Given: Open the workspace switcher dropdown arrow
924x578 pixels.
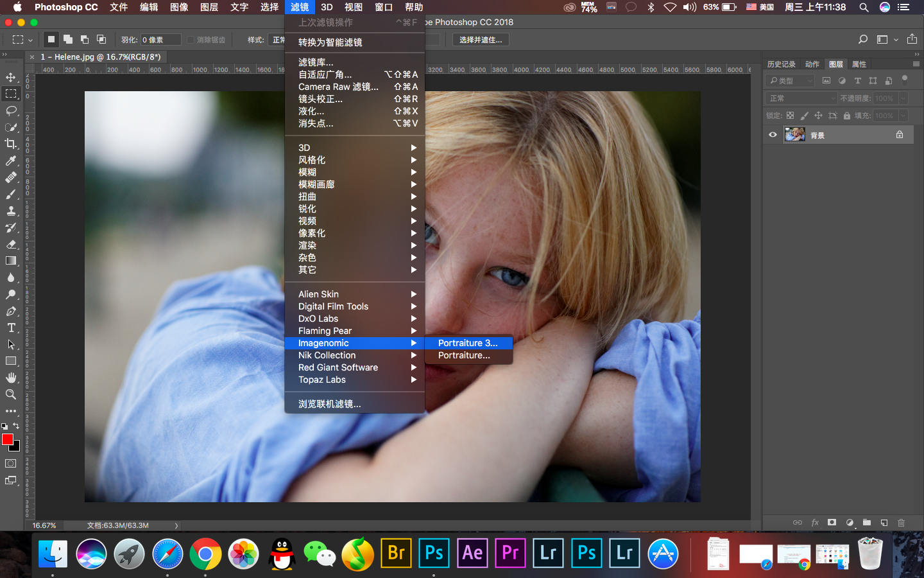Looking at the screenshot, I should point(896,40).
